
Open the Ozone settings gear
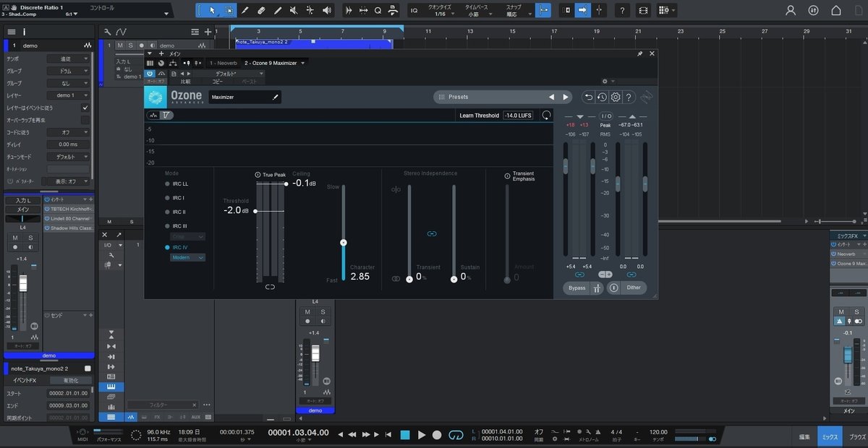coord(614,97)
